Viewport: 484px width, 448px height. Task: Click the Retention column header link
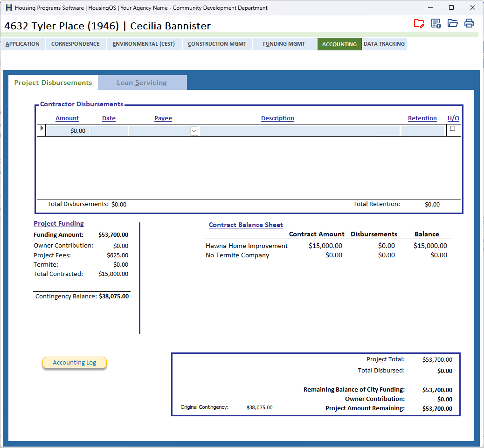pos(422,118)
